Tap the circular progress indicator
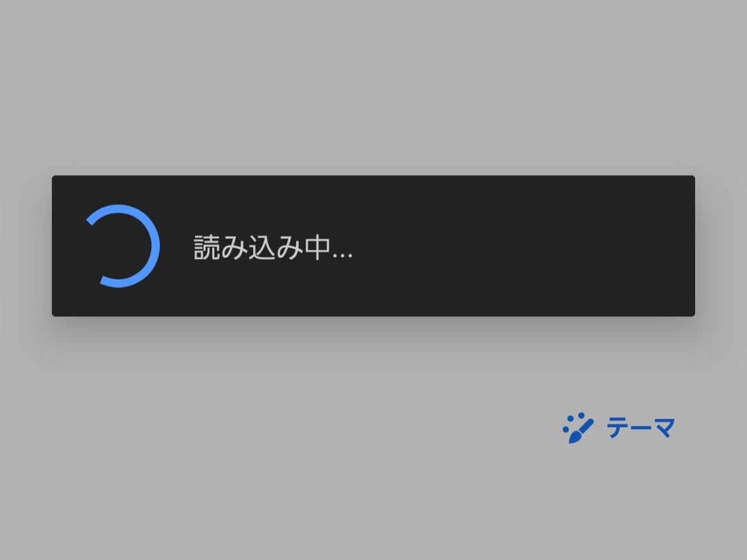This screenshot has height=560, width=747. click(122, 245)
